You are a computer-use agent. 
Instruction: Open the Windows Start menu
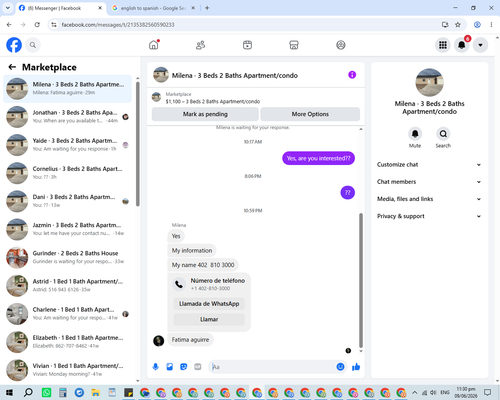tap(9, 392)
